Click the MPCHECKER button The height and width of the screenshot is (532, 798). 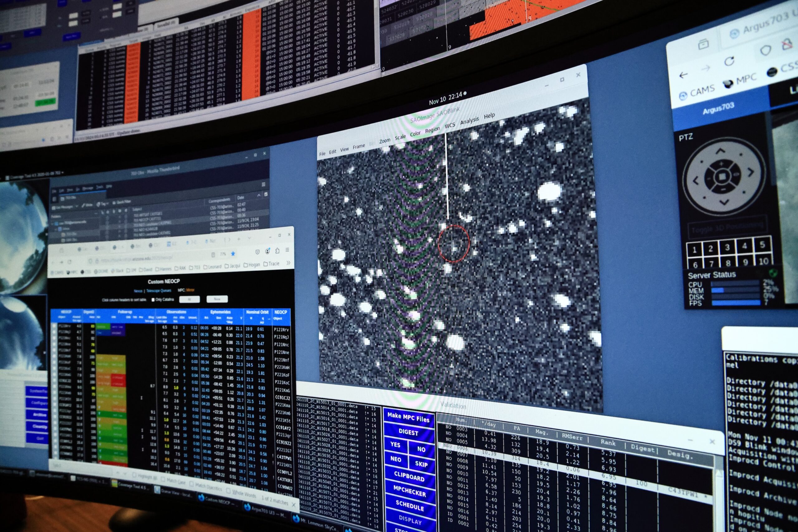coord(410,491)
